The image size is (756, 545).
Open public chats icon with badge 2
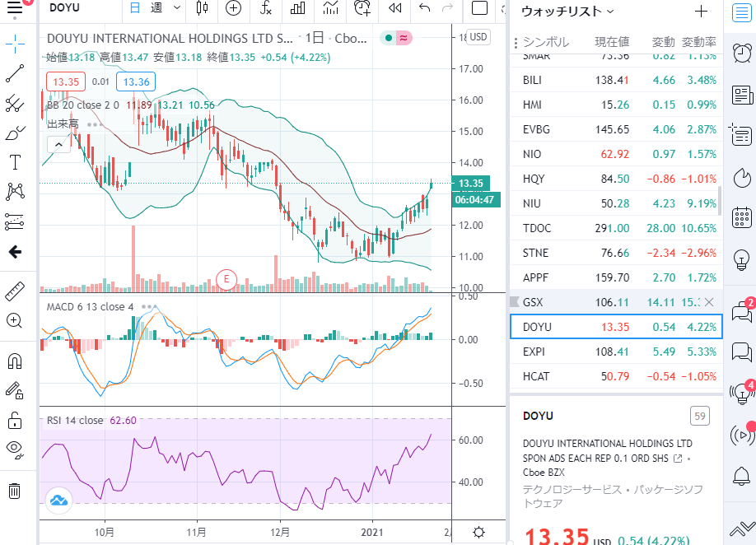[742, 311]
